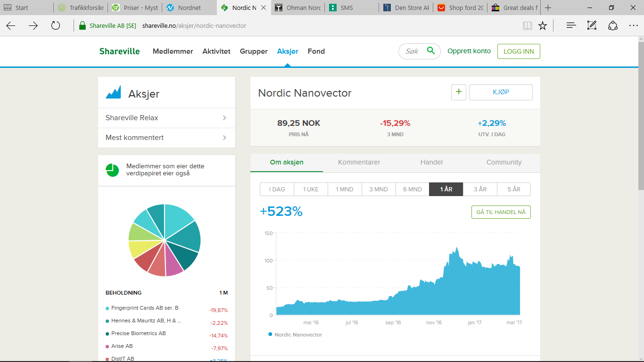This screenshot has height=362, width=644.
Task: Select the I DAG chart period
Action: tap(277, 189)
